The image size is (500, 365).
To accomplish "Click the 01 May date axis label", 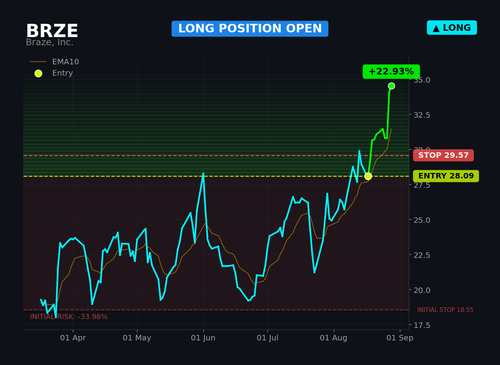I will [137, 338].
